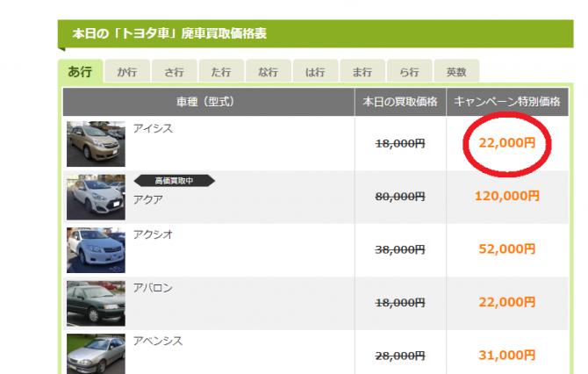Viewport: 588px width, 374px height.
Task: Click アバロン struck-through price 18,000円
Action: click(400, 303)
